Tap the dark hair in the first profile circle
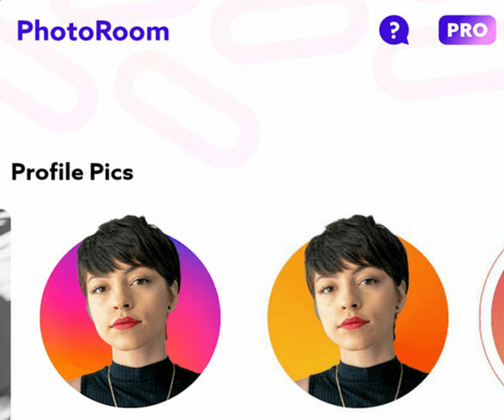This screenshot has width=504, height=420. (129, 241)
